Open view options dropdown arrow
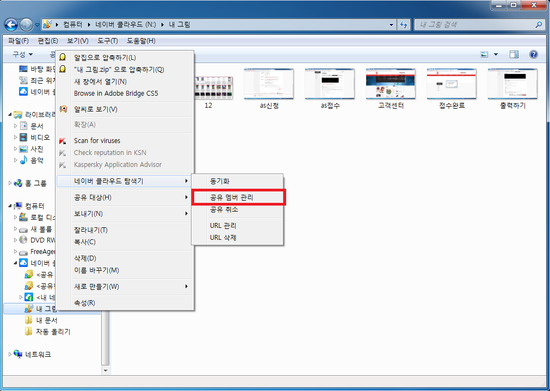 [x=496, y=54]
